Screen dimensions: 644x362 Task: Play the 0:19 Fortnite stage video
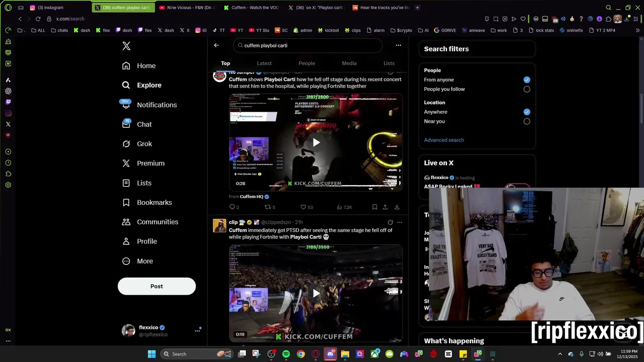pyautogui.click(x=316, y=294)
